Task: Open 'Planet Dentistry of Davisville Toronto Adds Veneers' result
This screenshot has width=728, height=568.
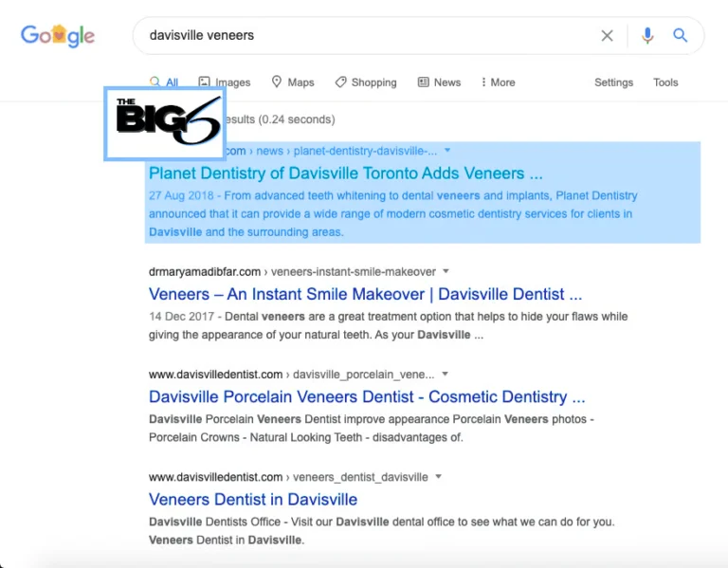Action: click(346, 174)
